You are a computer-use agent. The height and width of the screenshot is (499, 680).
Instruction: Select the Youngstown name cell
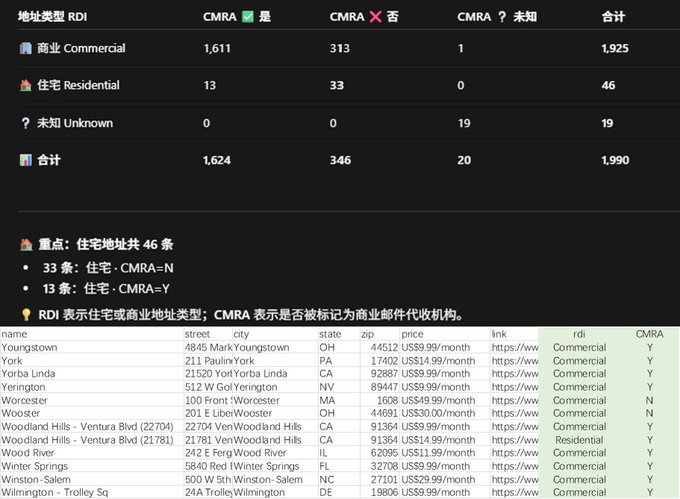pos(92,348)
